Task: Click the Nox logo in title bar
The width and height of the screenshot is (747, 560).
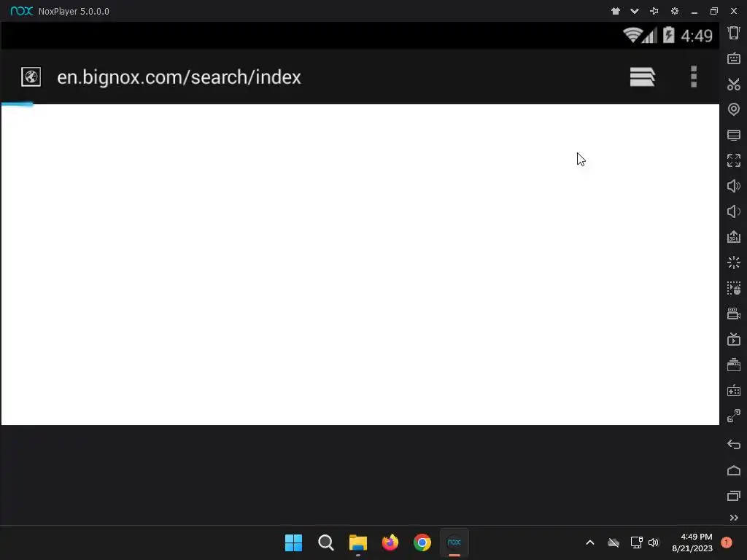Action: 21,11
